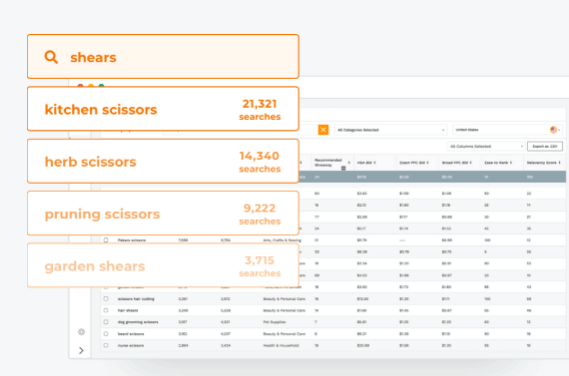Viewport: 569px width, 376px height.
Task: Click the 'Pet Supplies' category cell
Action: point(274,322)
